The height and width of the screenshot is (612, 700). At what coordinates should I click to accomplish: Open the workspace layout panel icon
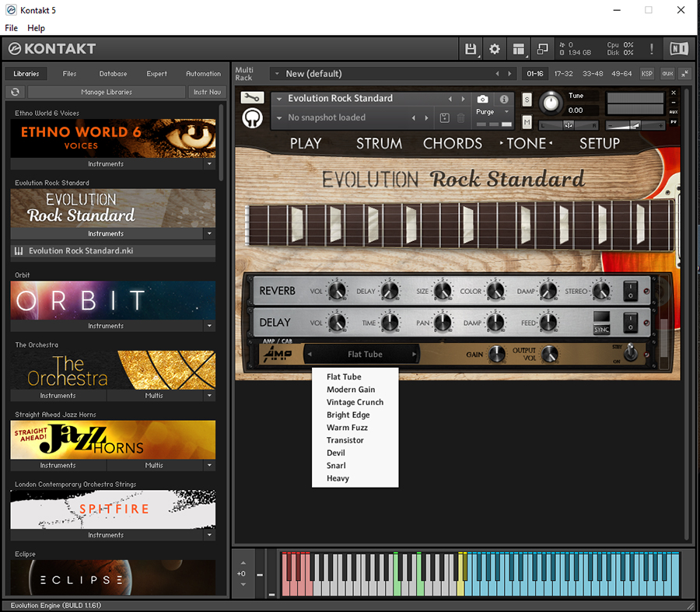tap(518, 49)
